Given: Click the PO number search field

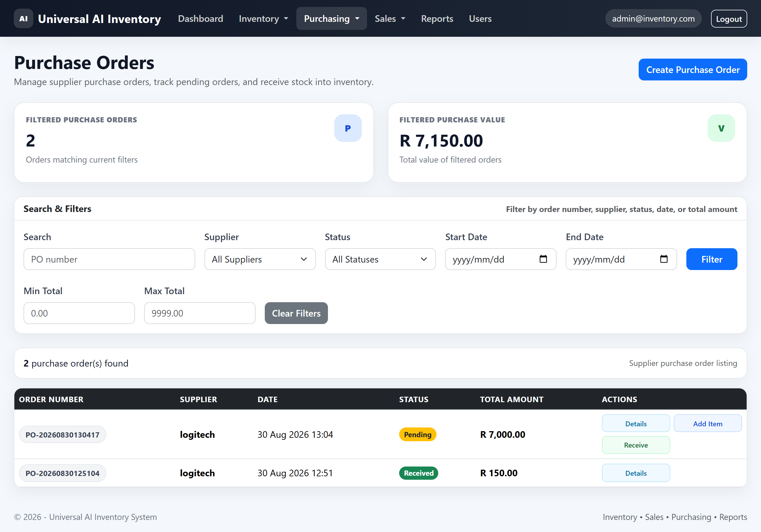Looking at the screenshot, I should pyautogui.click(x=109, y=259).
